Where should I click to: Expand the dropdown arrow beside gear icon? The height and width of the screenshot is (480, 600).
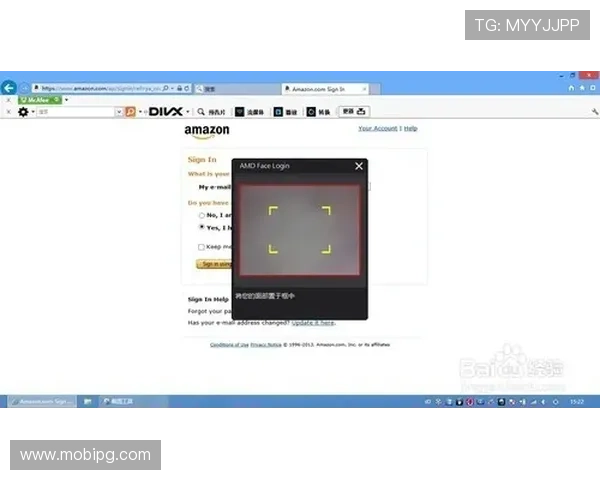click(34, 112)
